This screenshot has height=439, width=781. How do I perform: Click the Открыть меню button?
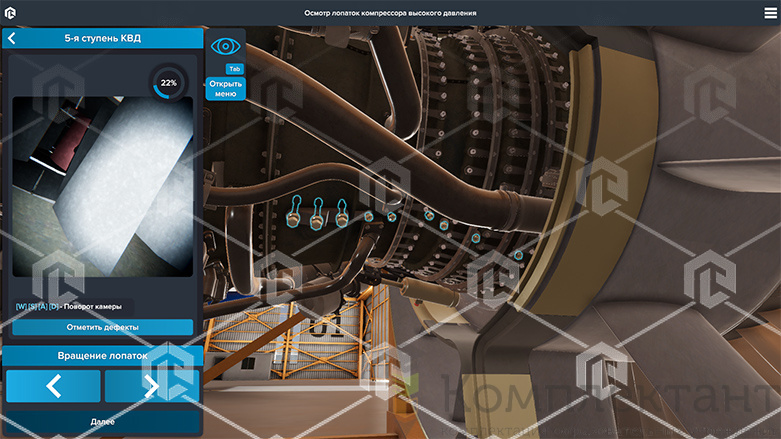225,89
